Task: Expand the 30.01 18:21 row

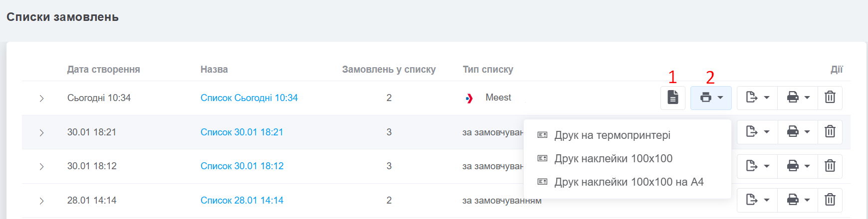Action: (41, 133)
